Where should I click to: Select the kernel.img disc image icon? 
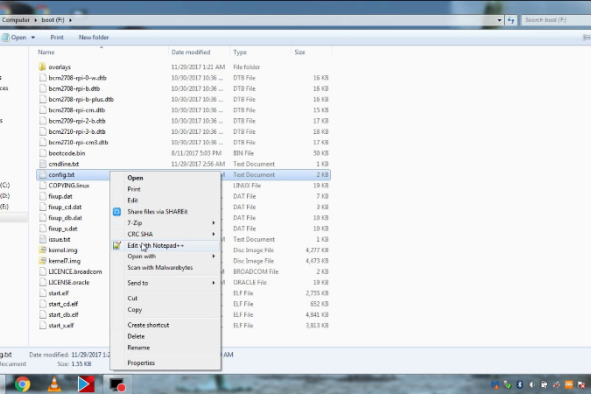[x=43, y=250]
